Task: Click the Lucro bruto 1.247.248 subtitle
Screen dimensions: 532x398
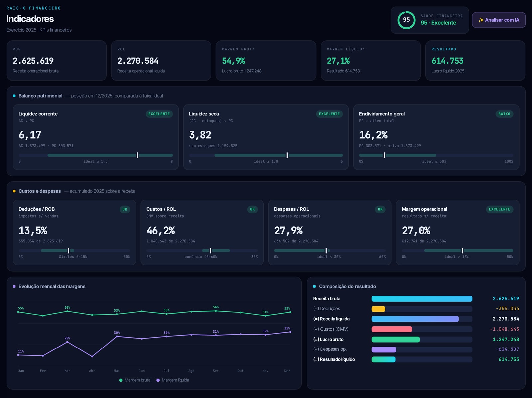Action: 242,71
